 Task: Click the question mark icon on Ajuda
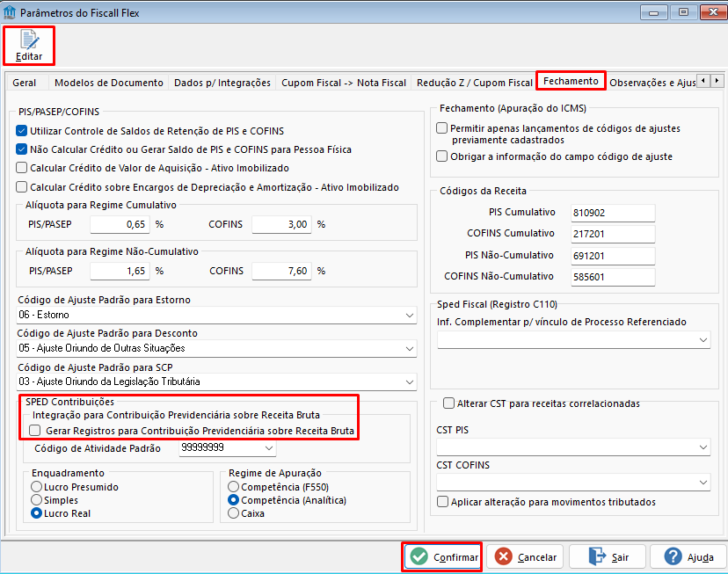coord(673,556)
